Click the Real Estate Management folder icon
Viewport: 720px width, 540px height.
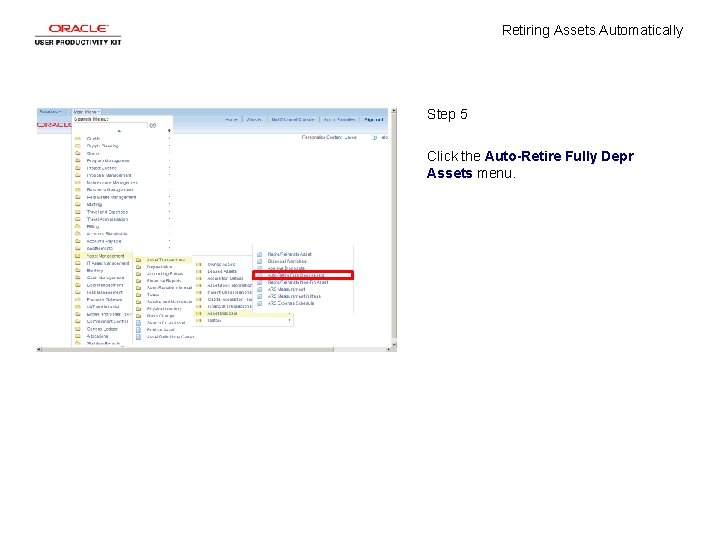78,197
